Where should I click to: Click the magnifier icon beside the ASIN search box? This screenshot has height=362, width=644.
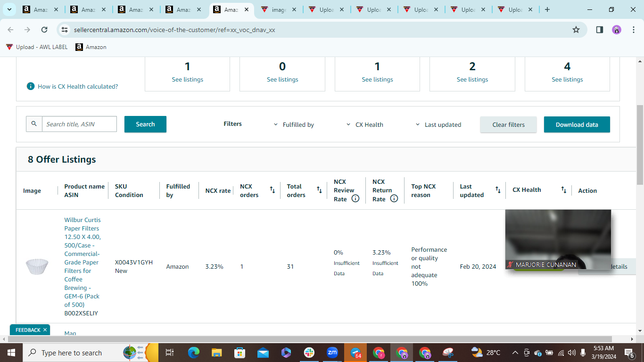click(34, 124)
